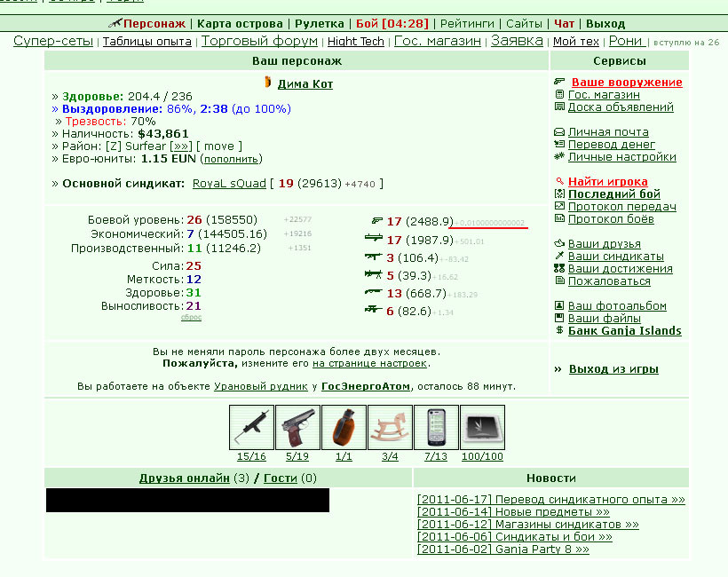This screenshot has height=577, width=728.
Task: Click пополнить link next to EUN
Action: pyautogui.click(x=231, y=159)
